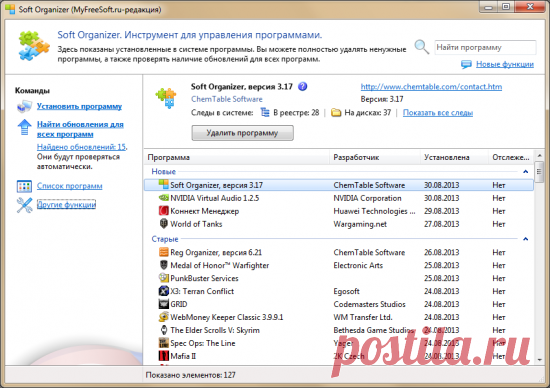Click the Huawei Technologies developer cell
The height and width of the screenshot is (388, 550).
374,211
